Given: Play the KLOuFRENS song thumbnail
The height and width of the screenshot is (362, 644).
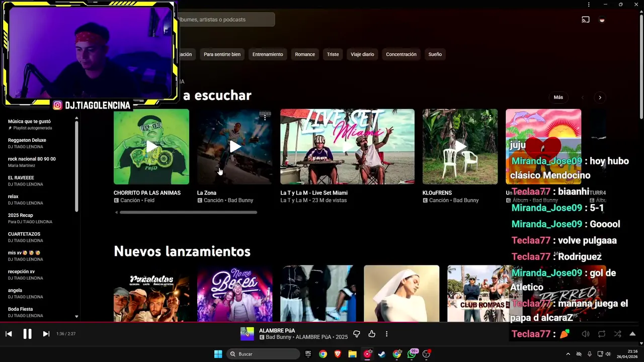Looking at the screenshot, I should (460, 147).
